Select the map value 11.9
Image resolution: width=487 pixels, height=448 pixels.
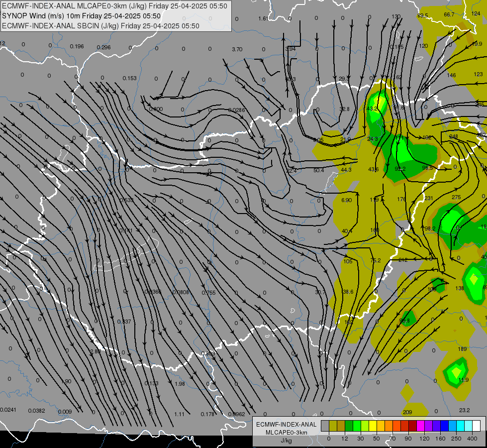464,380
